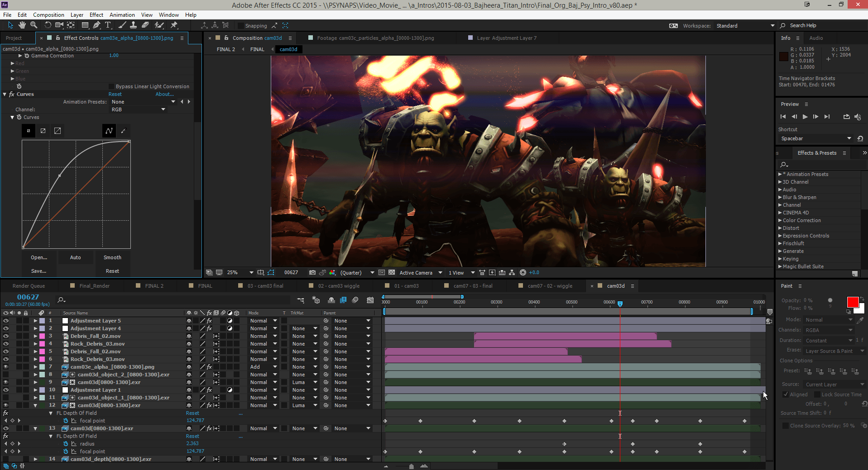This screenshot has width=868, height=470.
Task: Toggle Lock Source Time checkbox
Action: pyautogui.click(x=817, y=394)
